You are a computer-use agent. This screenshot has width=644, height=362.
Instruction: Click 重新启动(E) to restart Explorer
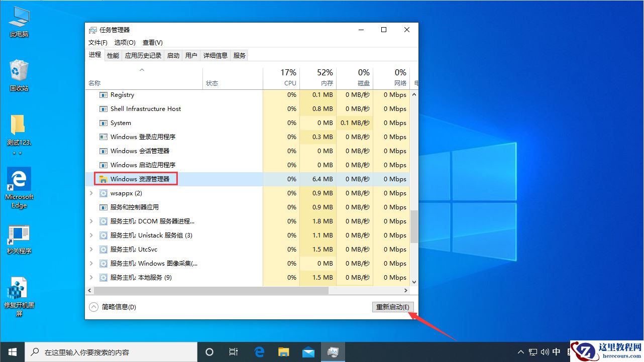tap(393, 306)
